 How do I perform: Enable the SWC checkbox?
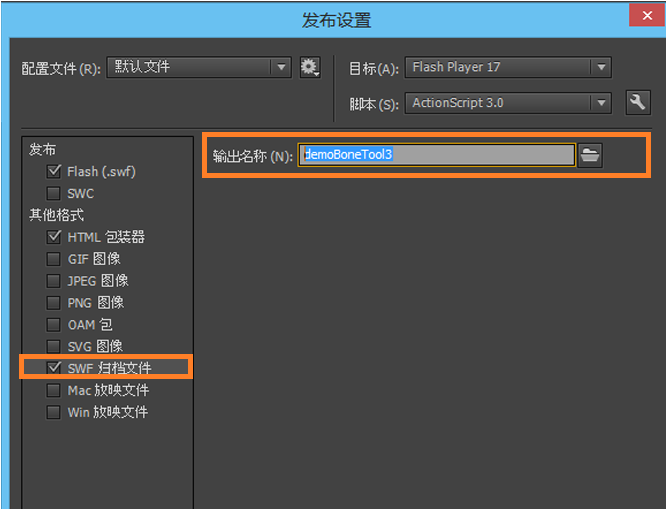point(54,194)
